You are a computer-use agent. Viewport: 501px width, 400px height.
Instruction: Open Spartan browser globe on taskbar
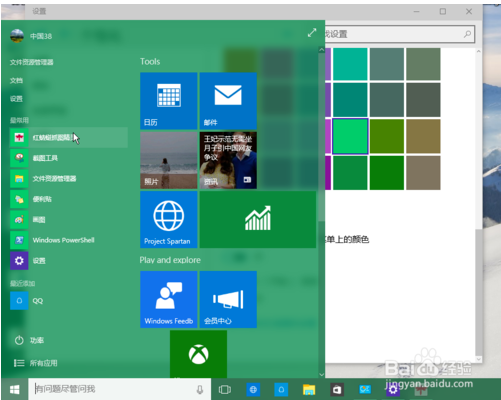pyautogui.click(x=253, y=389)
